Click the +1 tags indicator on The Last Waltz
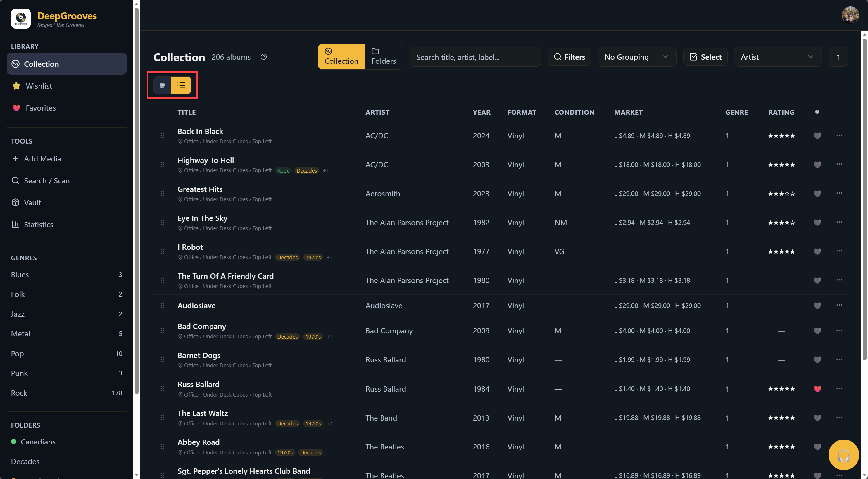The width and height of the screenshot is (868, 479). tap(329, 424)
